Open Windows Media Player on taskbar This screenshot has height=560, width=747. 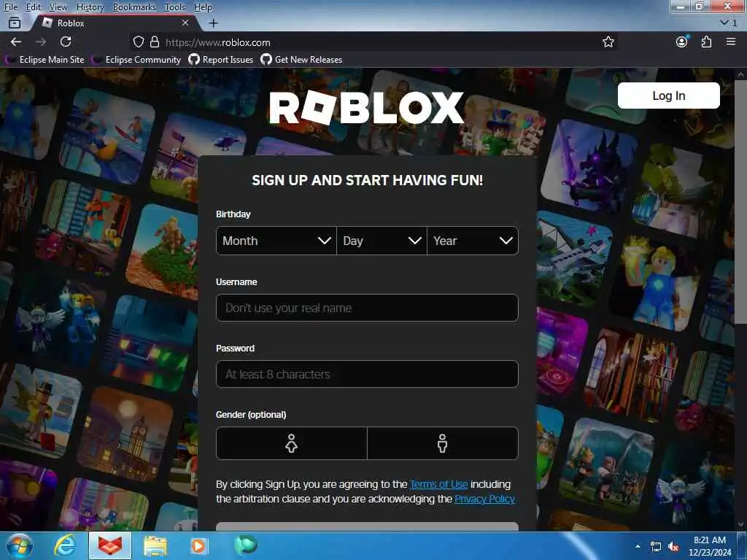[198, 545]
